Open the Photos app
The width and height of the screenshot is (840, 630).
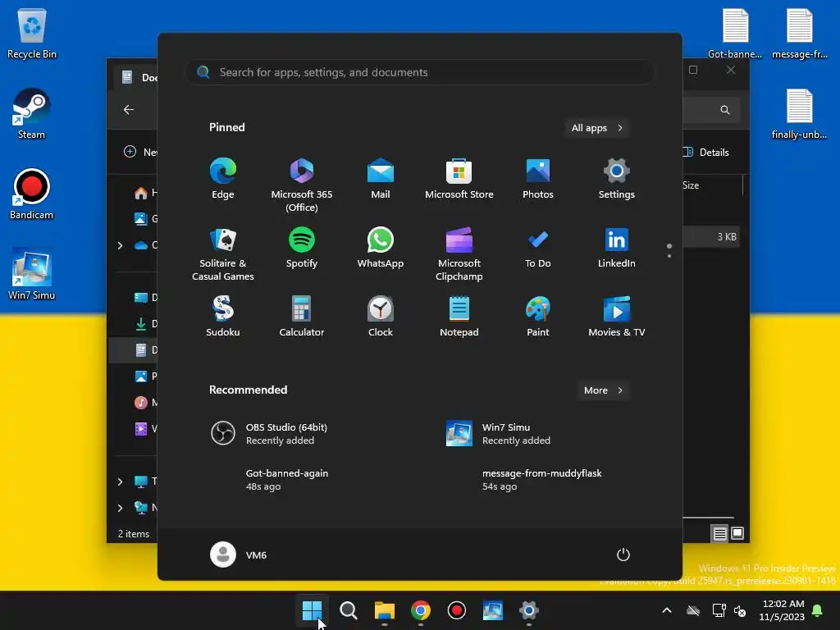(x=538, y=180)
